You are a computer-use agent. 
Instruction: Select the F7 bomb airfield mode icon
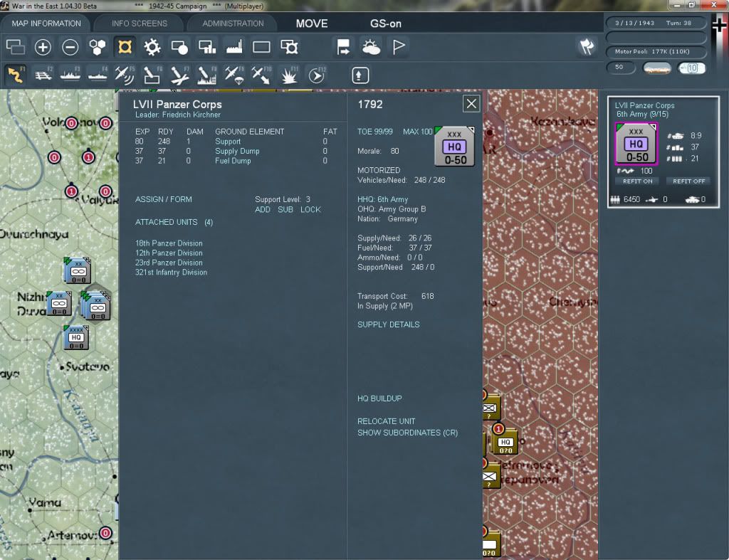point(179,75)
